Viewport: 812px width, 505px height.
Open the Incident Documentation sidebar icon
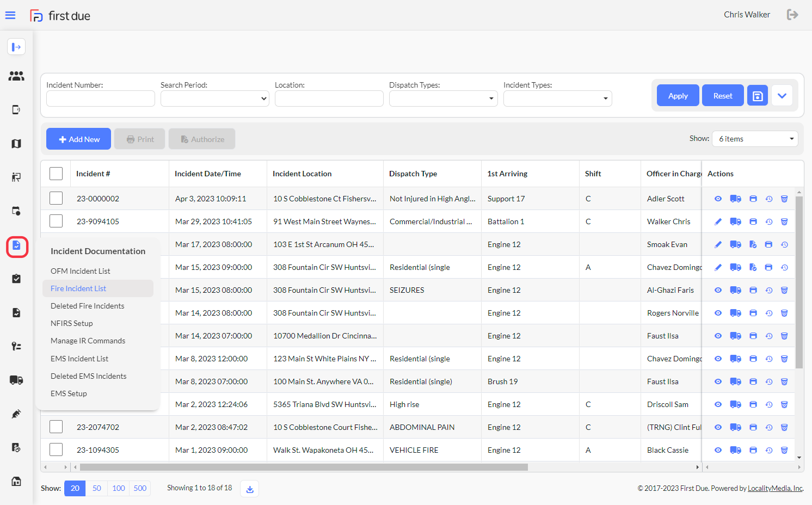point(17,245)
